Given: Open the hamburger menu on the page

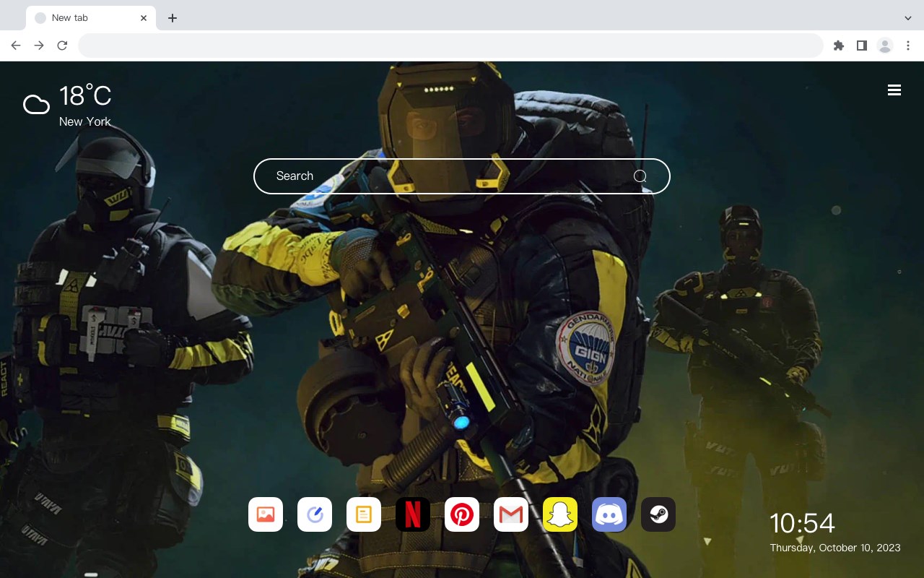Looking at the screenshot, I should click(x=894, y=90).
